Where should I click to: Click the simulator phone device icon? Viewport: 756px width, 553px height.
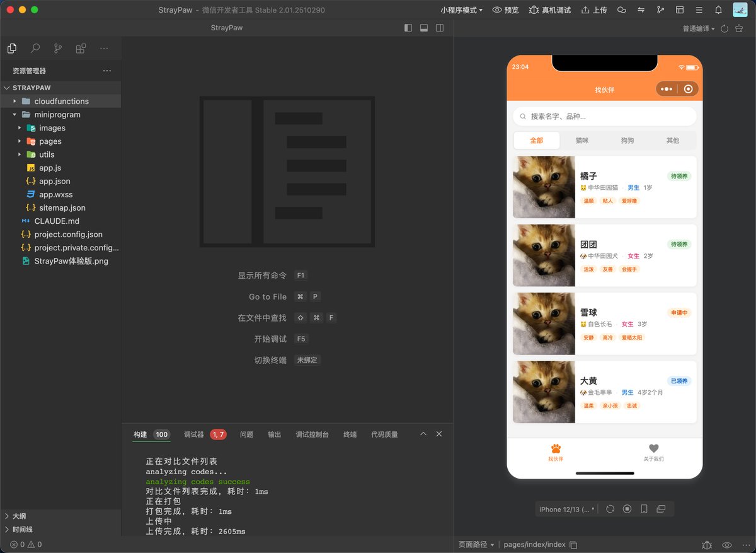pyautogui.click(x=644, y=509)
